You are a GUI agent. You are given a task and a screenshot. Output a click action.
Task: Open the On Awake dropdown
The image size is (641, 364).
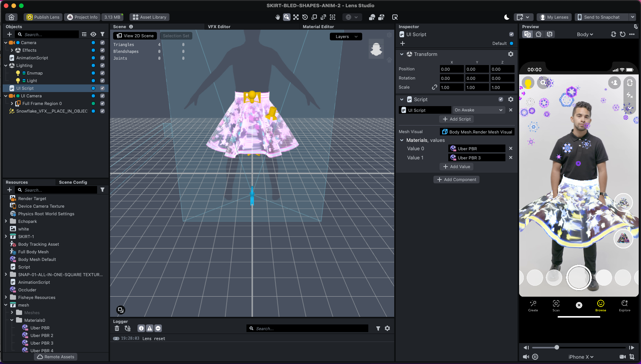click(x=478, y=110)
